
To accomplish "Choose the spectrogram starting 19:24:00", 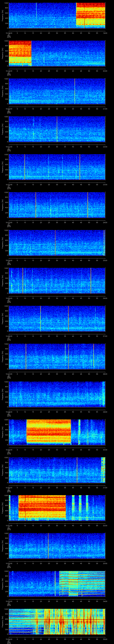I will tap(57, 243).
